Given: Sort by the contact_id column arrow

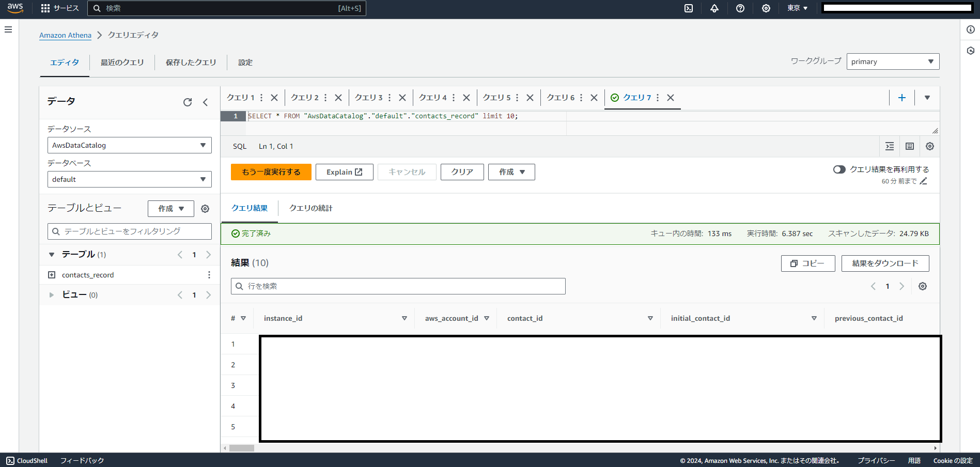Looking at the screenshot, I should (650, 318).
